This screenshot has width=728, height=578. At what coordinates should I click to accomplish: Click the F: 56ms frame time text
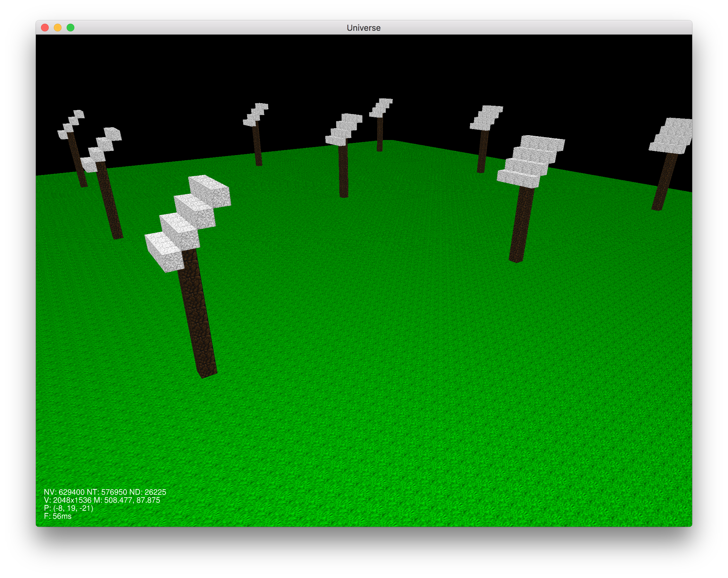(x=58, y=516)
